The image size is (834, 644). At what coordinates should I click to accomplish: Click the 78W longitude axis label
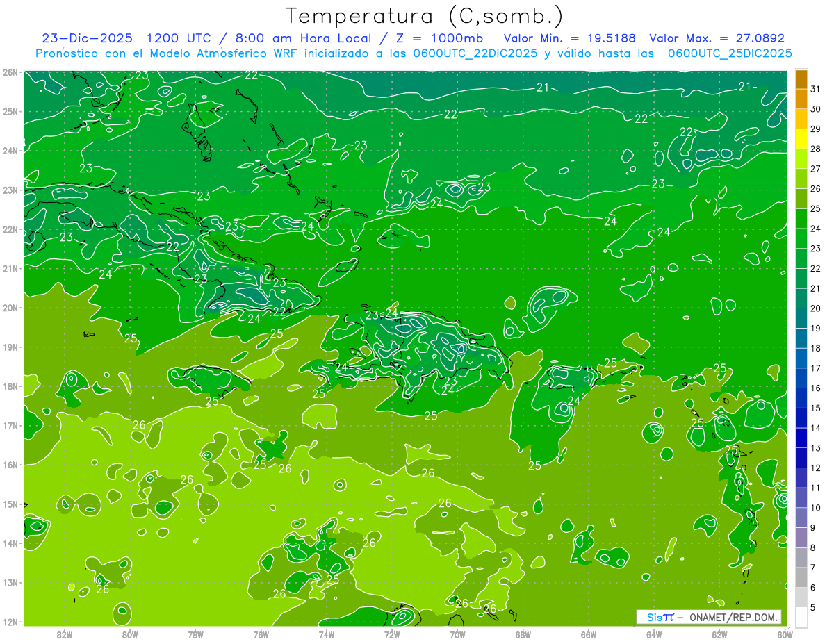tap(195, 634)
